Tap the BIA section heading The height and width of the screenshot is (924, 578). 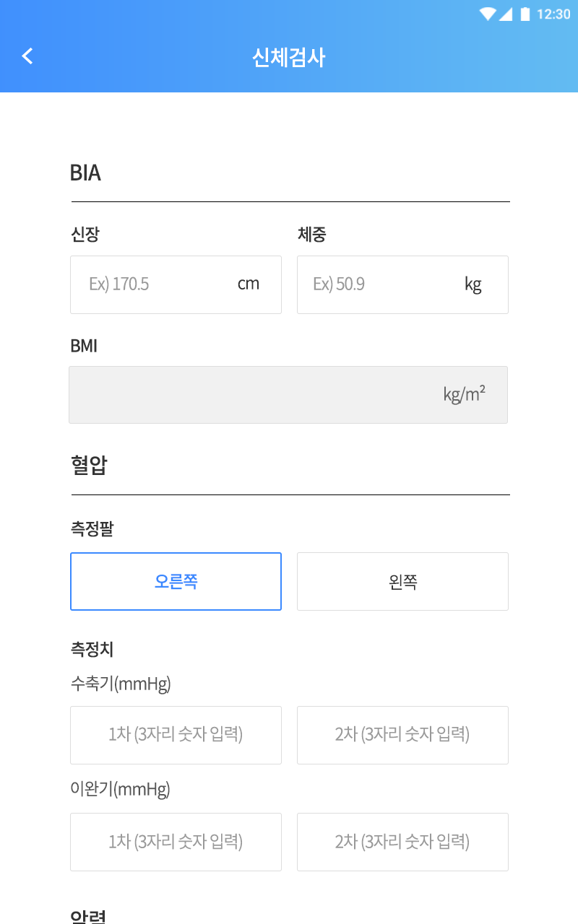point(85,173)
